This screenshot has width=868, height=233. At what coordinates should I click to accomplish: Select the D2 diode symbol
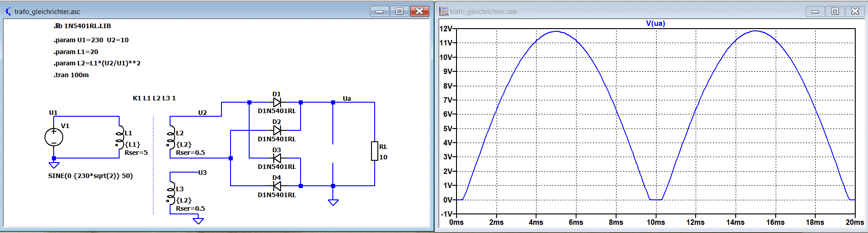point(277,130)
